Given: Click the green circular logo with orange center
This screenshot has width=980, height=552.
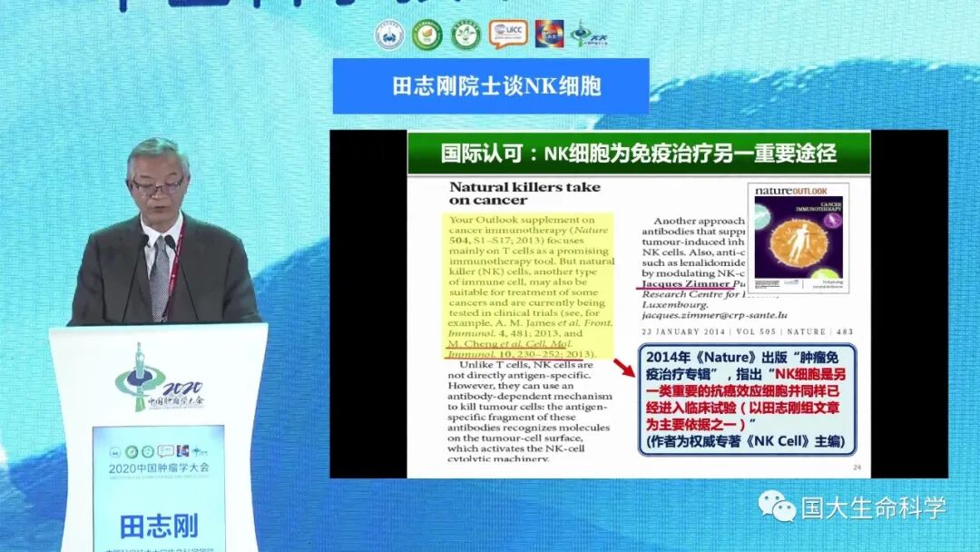Looking at the screenshot, I should (x=427, y=35).
